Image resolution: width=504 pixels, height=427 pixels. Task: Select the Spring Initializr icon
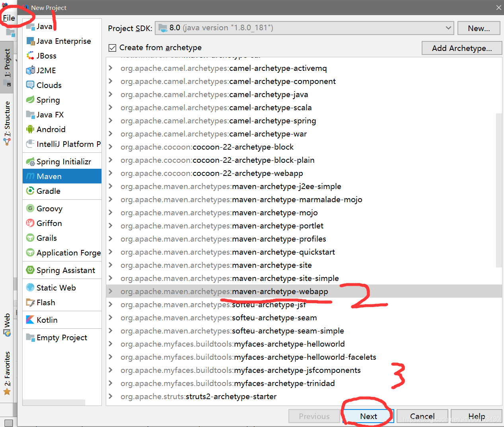pyautogui.click(x=30, y=162)
